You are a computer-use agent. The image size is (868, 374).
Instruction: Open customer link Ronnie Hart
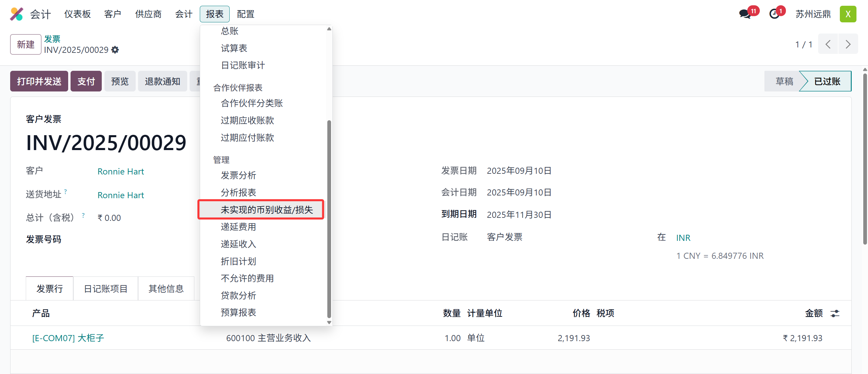pyautogui.click(x=121, y=171)
